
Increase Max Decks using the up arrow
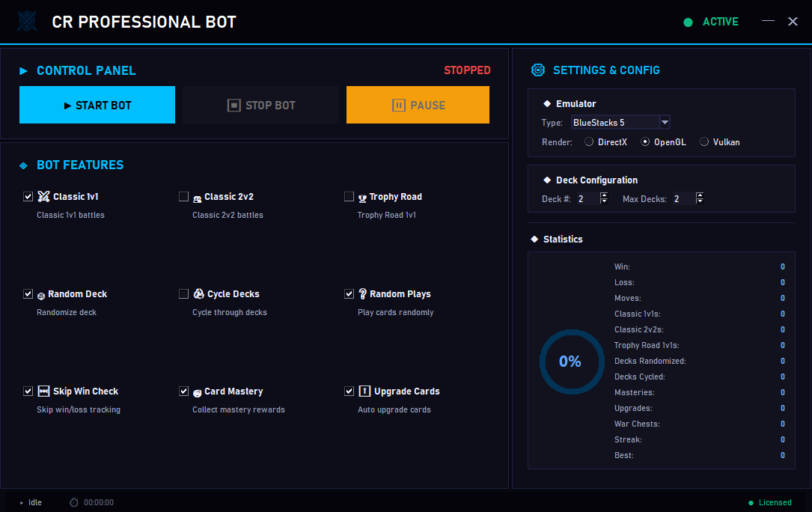pos(700,195)
